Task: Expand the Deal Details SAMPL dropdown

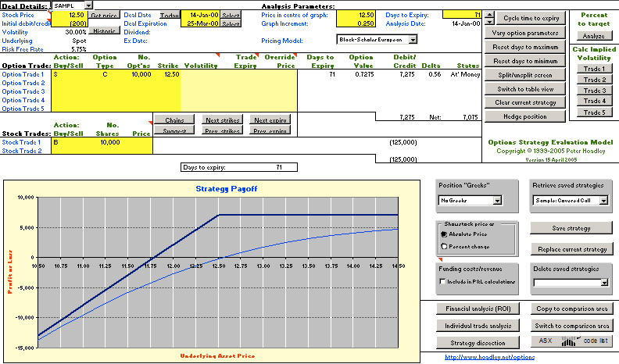Action: click(x=88, y=5)
